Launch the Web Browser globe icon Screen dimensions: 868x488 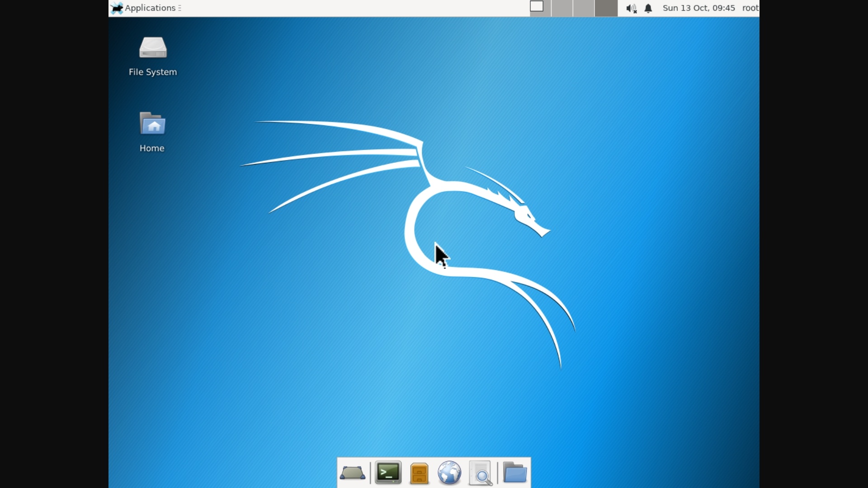(x=449, y=473)
